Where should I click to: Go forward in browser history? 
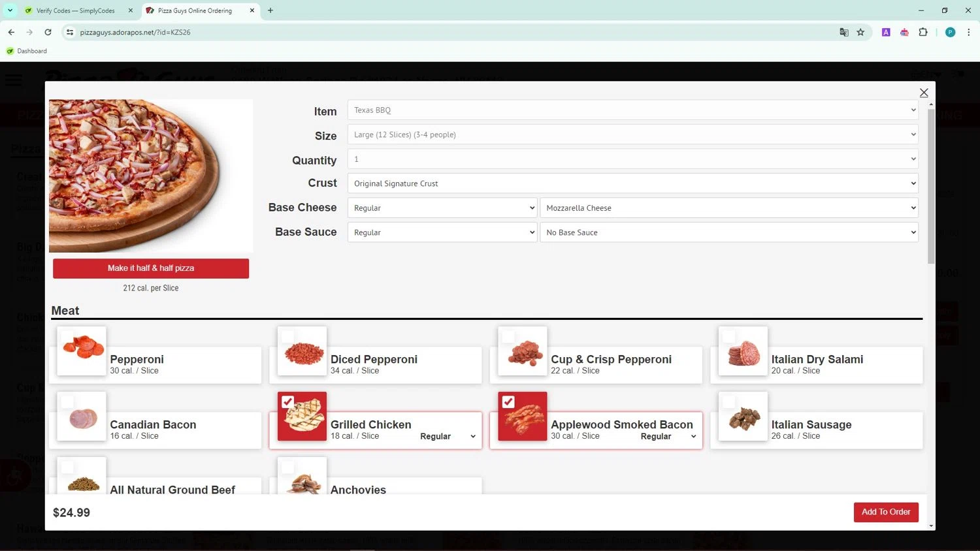[x=29, y=32]
